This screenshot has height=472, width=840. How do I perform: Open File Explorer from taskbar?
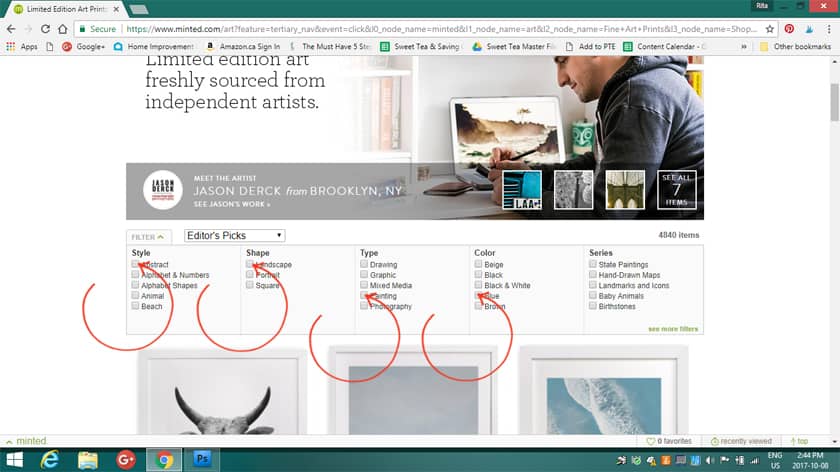87,460
